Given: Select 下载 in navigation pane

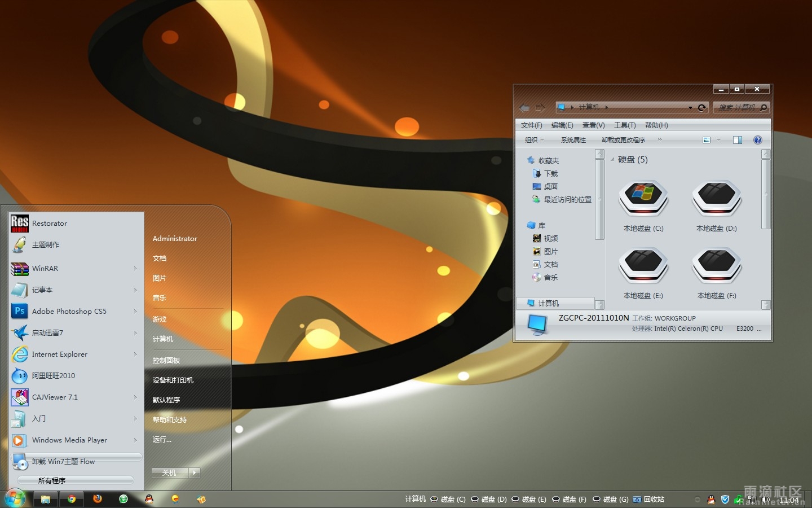Looking at the screenshot, I should (x=545, y=174).
